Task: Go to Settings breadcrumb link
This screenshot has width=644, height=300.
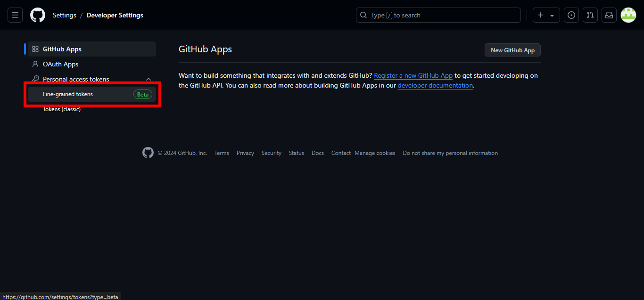Action: (64, 15)
